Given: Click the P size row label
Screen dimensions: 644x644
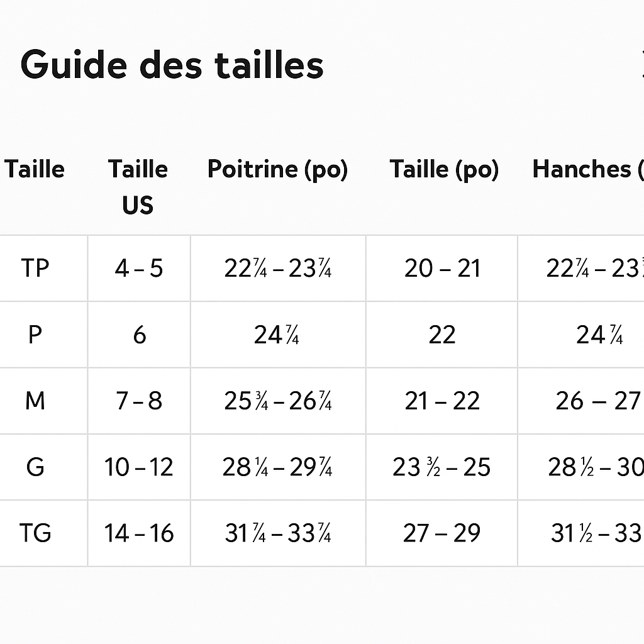Looking at the screenshot, I should click(x=35, y=335).
